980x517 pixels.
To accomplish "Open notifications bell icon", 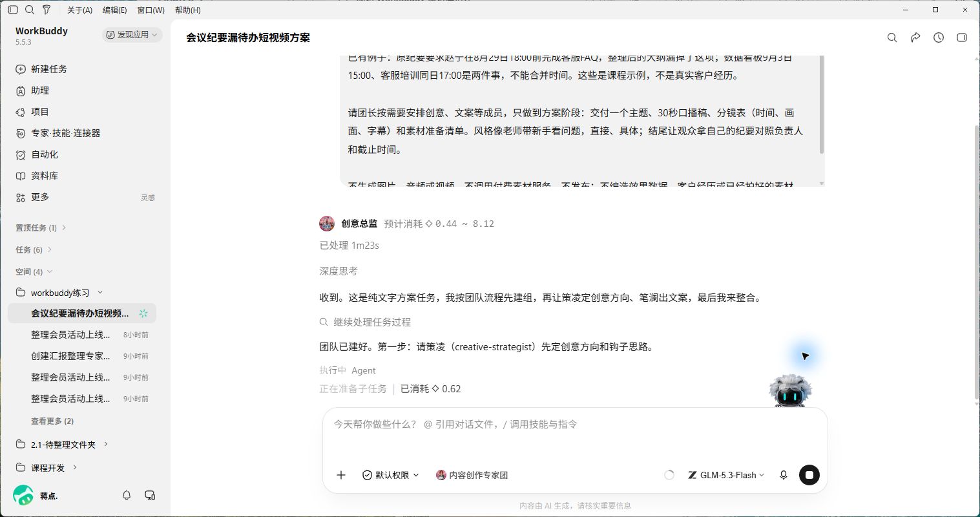I will pyautogui.click(x=127, y=495).
